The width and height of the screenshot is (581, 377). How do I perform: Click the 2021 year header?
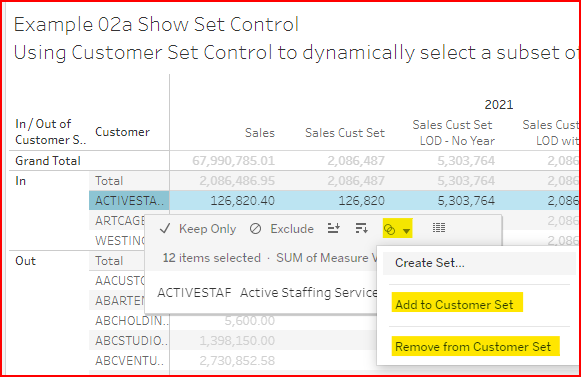pyautogui.click(x=499, y=105)
